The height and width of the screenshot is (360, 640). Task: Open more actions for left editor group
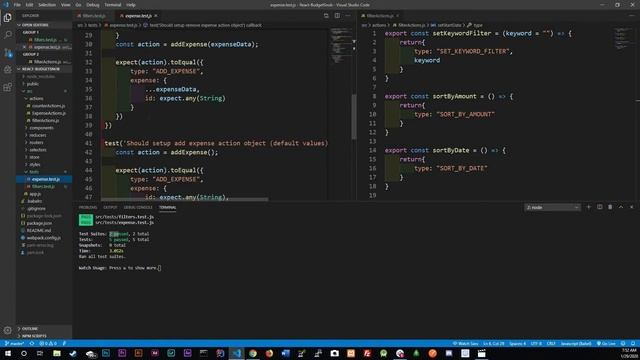[x=348, y=16]
